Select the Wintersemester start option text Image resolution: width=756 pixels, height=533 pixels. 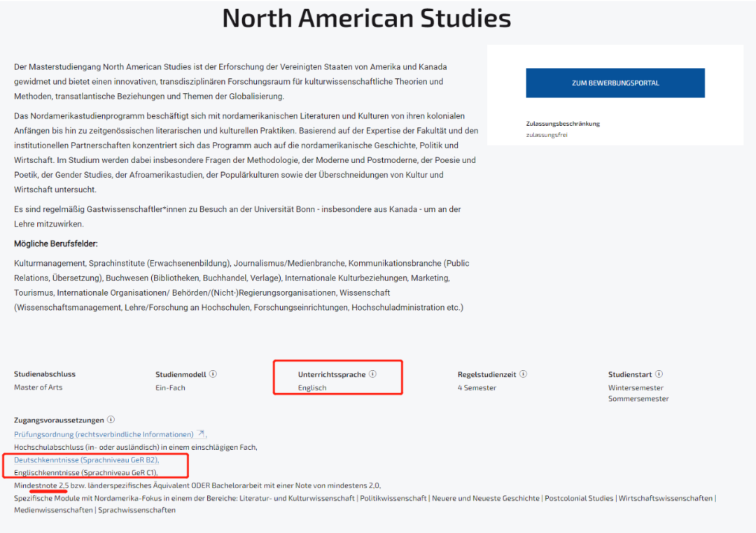[636, 388]
